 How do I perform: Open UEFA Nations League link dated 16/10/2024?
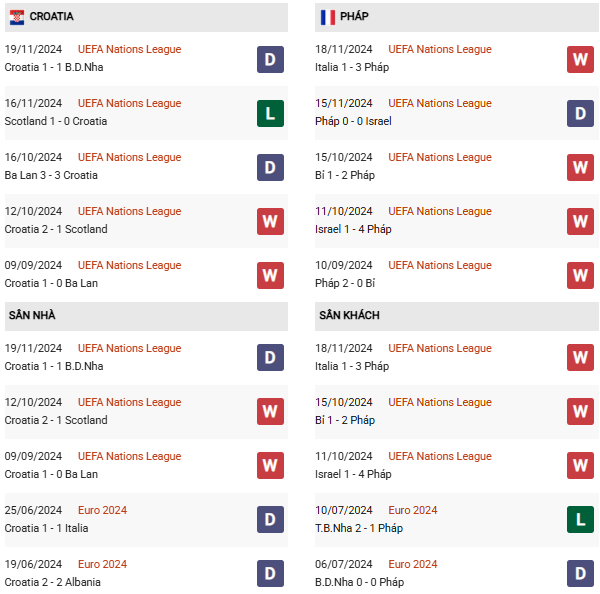point(129,157)
